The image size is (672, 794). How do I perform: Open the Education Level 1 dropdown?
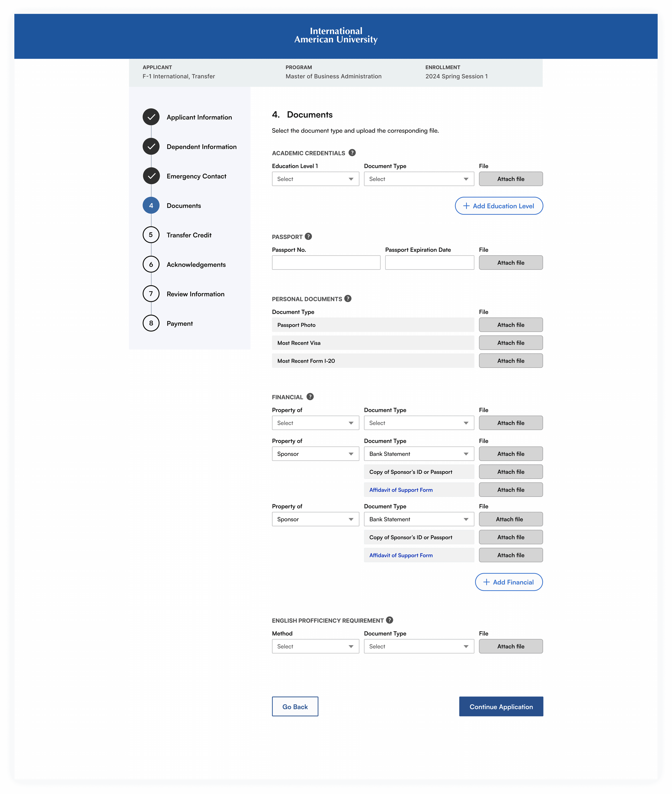tap(315, 179)
